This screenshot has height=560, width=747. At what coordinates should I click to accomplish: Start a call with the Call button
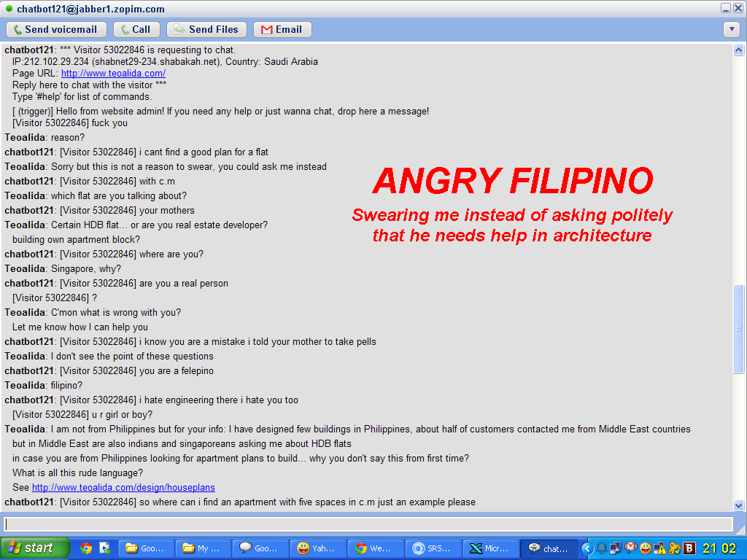134,29
